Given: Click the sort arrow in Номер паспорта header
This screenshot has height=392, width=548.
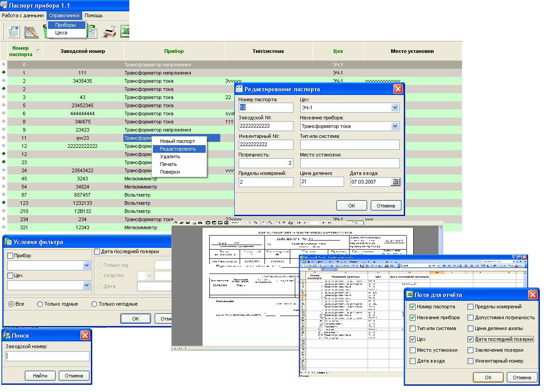Looking at the screenshot, I should pos(38,51).
